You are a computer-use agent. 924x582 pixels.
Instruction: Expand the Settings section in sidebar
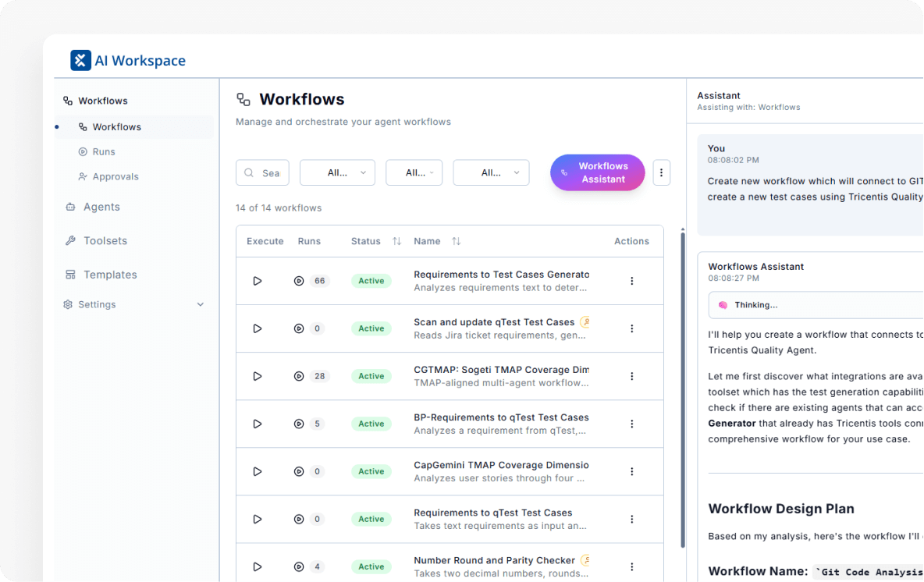tap(201, 304)
